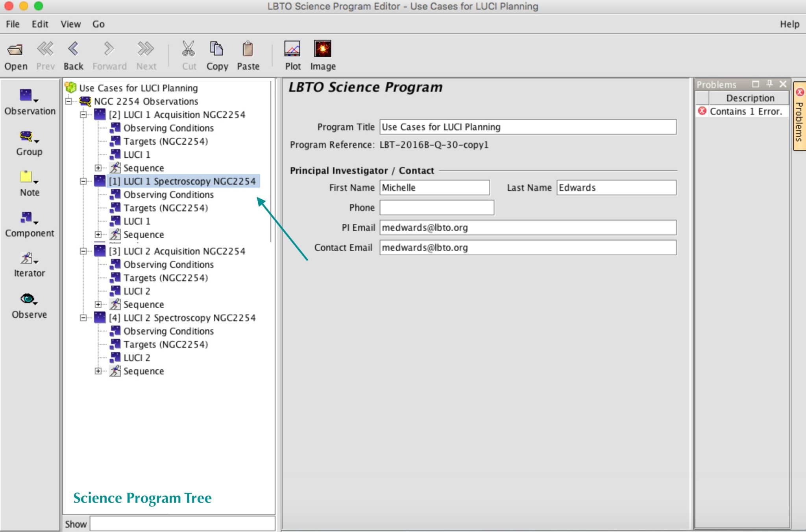
Task: Pin the Problems panel
Action: [769, 84]
